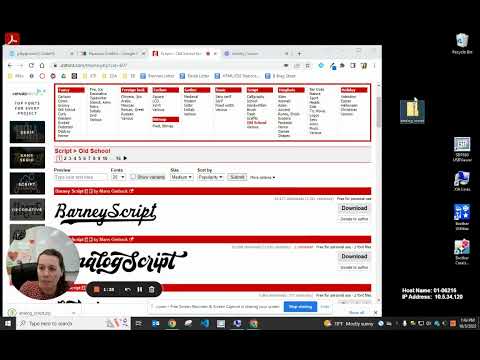Click into the Preview text input field
This screenshot has width=480, height=360.
tap(81, 177)
